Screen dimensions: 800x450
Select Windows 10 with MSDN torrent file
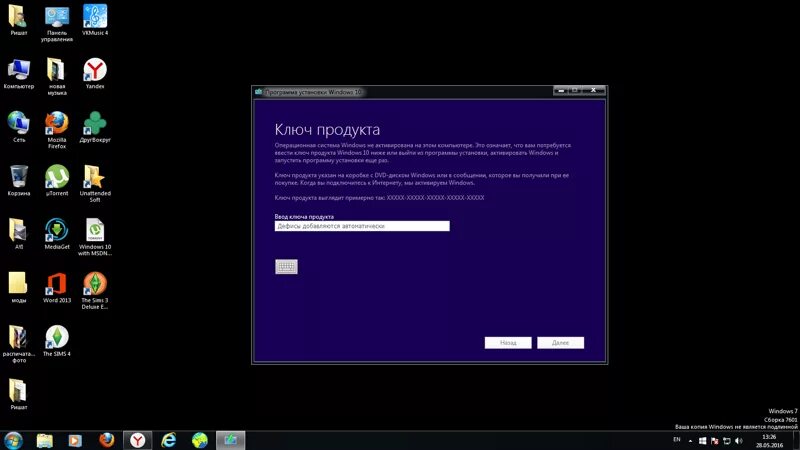95,237
